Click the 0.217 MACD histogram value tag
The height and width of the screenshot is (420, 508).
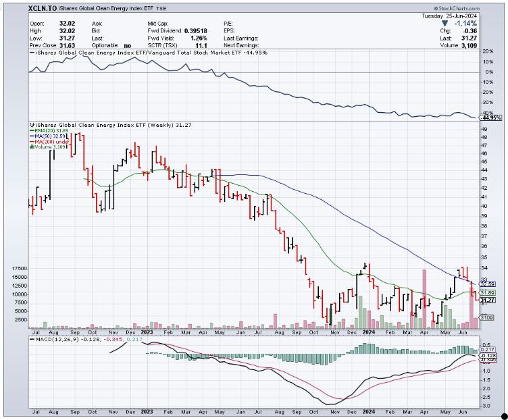(487, 350)
